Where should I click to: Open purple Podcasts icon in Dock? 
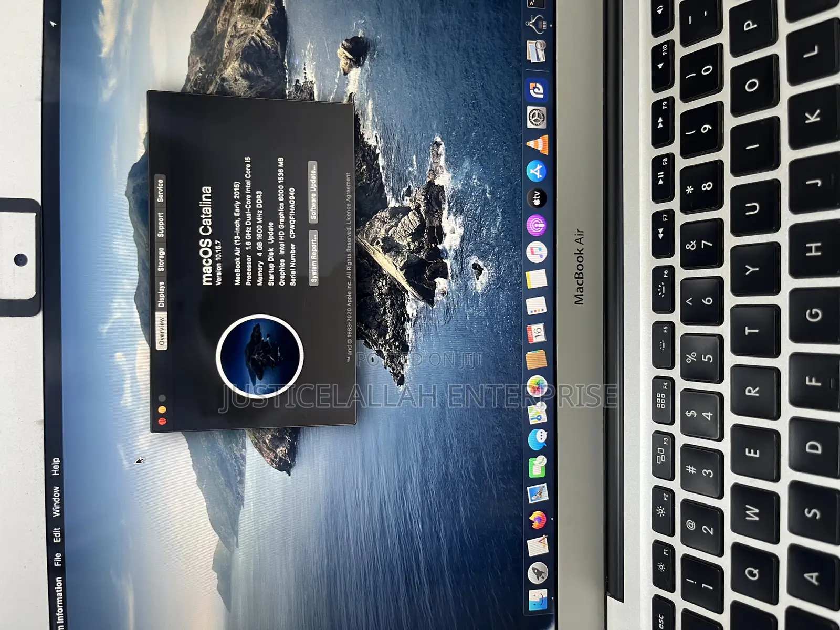(537, 225)
